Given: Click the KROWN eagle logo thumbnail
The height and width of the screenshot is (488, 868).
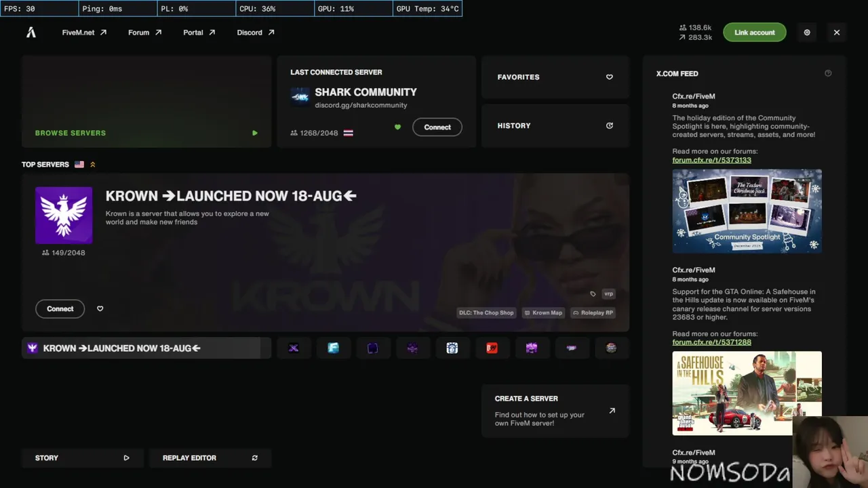Looking at the screenshot, I should [x=64, y=215].
